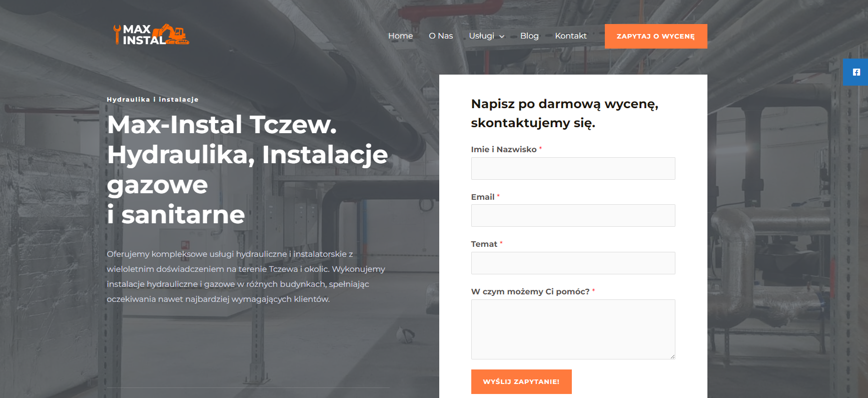Open the Blog page

pos(529,36)
